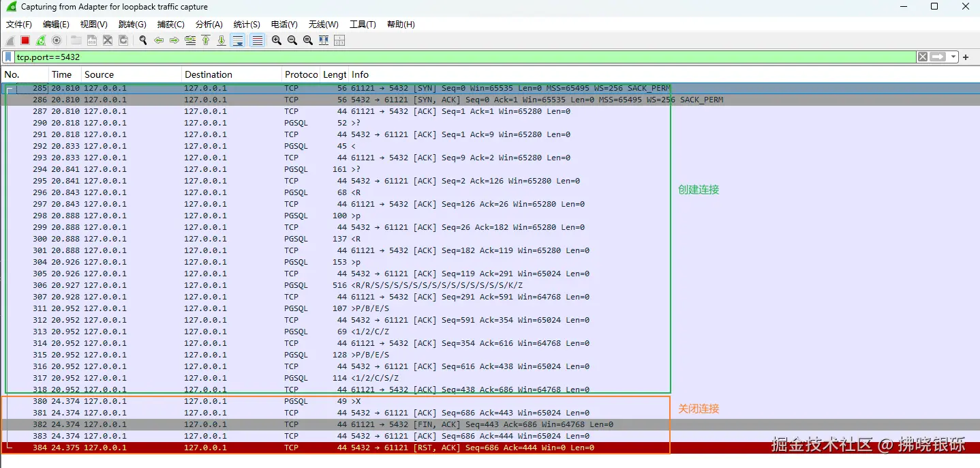Restart the current capture
The width and height of the screenshot is (980, 468).
[41, 40]
